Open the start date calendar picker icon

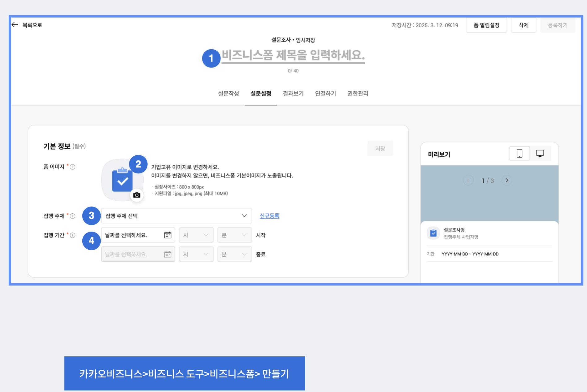(x=167, y=235)
